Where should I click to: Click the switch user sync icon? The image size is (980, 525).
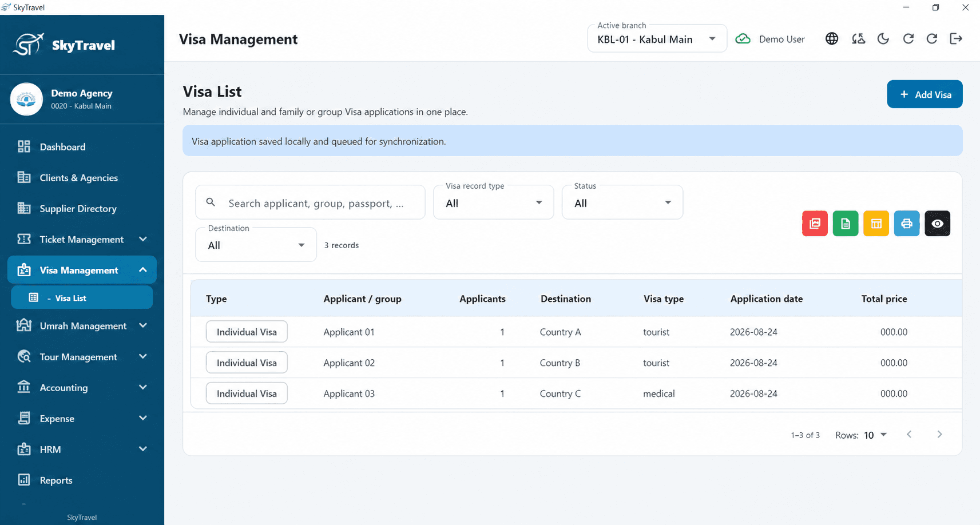coord(858,38)
